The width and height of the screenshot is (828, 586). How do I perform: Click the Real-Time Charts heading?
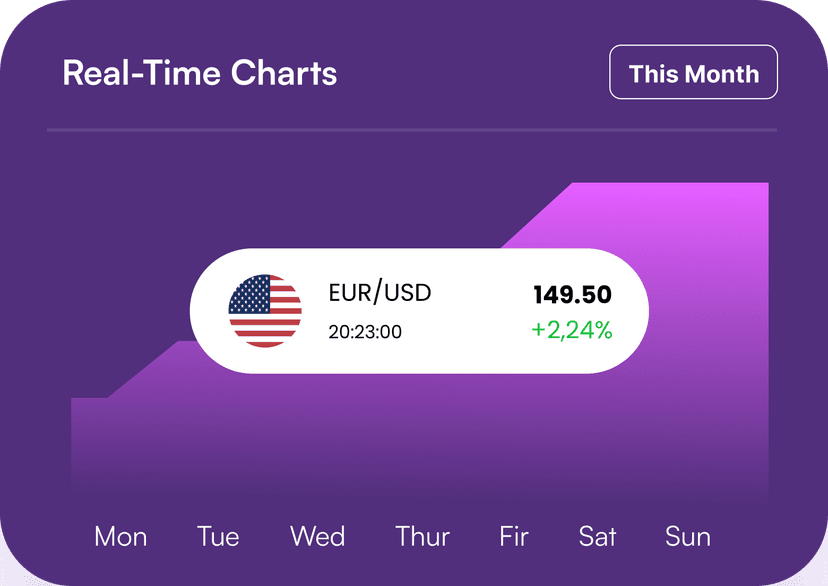pyautogui.click(x=200, y=72)
